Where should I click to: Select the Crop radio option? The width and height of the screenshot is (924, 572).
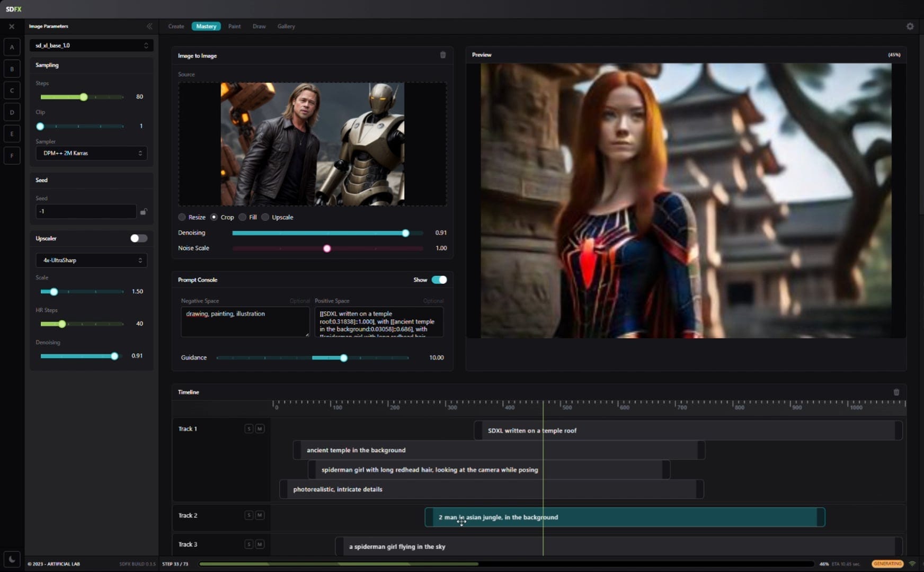point(214,217)
